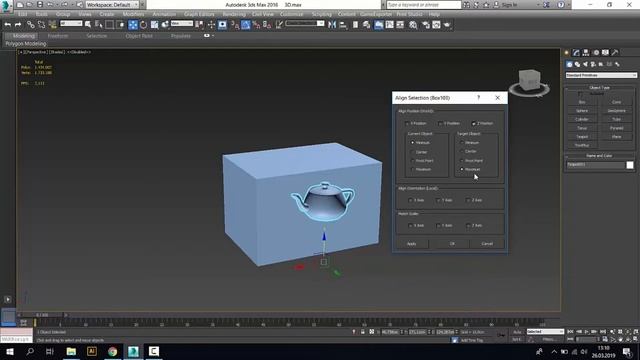The height and width of the screenshot is (360, 640).
Task: Open the named selection sets dropdown
Action: [304, 24]
